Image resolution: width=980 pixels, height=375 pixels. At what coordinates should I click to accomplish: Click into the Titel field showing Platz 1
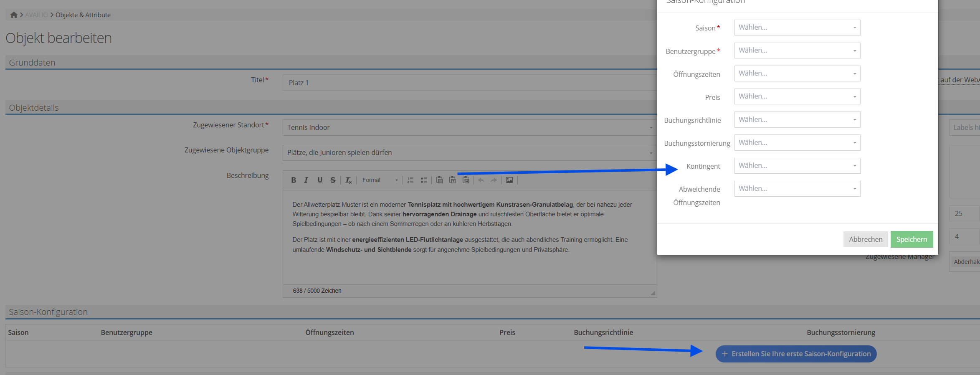(468, 83)
